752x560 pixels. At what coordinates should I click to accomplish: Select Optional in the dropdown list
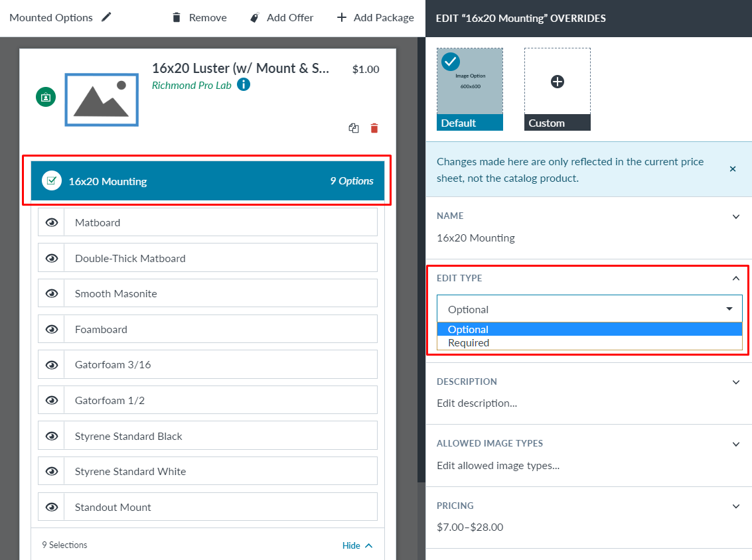469,330
